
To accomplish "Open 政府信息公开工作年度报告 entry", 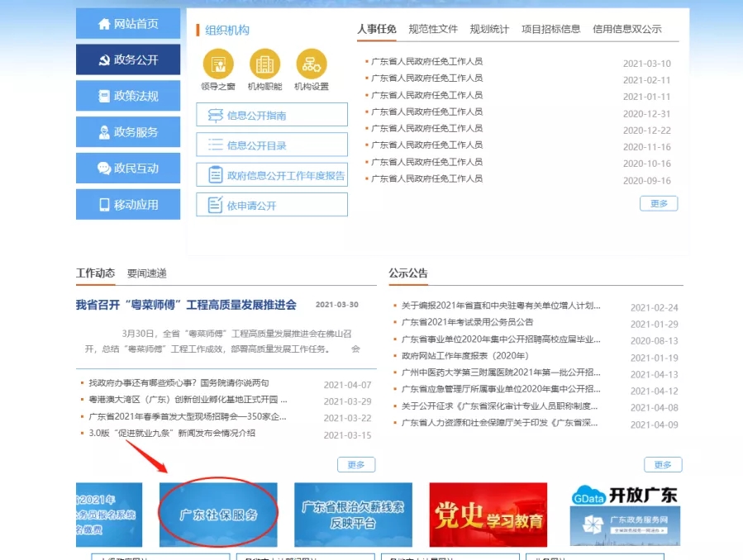I will [x=272, y=175].
